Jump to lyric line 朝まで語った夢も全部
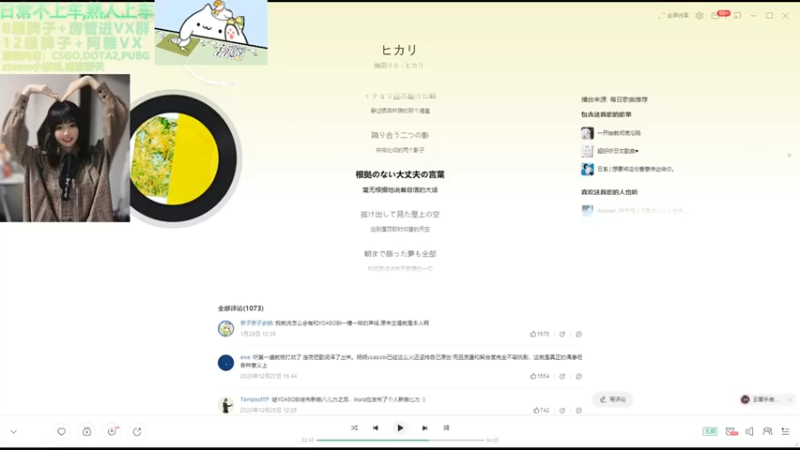The height and width of the screenshot is (450, 800). coord(400,254)
